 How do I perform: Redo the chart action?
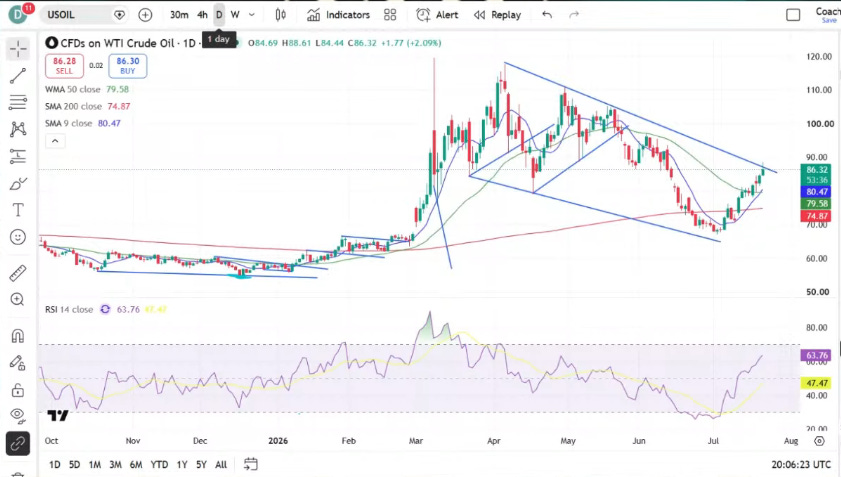coord(574,15)
